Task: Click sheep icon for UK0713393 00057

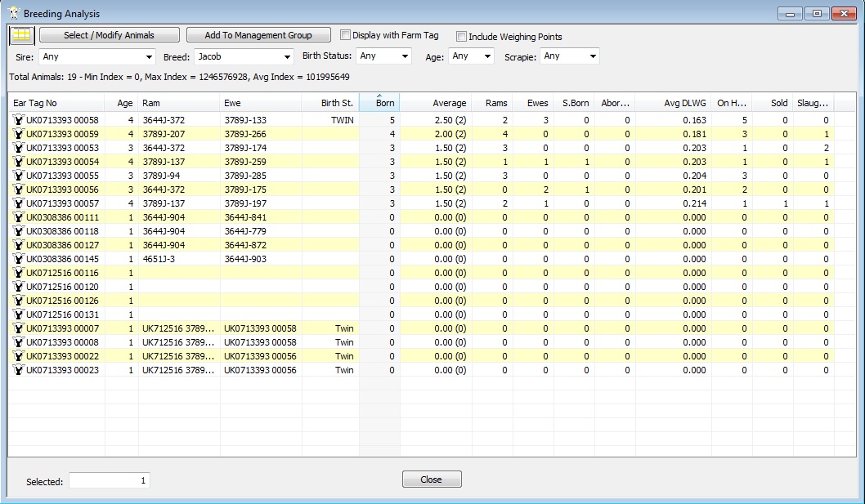Action: tap(18, 203)
